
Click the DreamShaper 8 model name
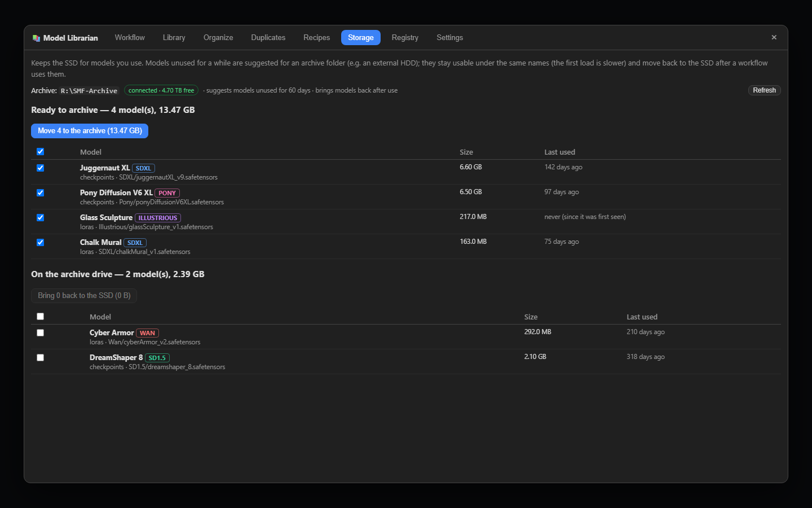[x=116, y=357]
